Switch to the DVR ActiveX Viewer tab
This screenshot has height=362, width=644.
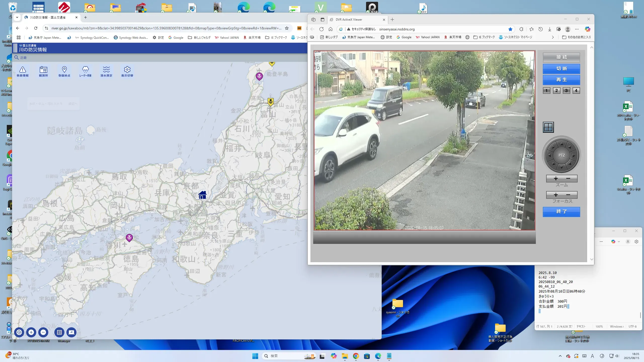click(352, 20)
